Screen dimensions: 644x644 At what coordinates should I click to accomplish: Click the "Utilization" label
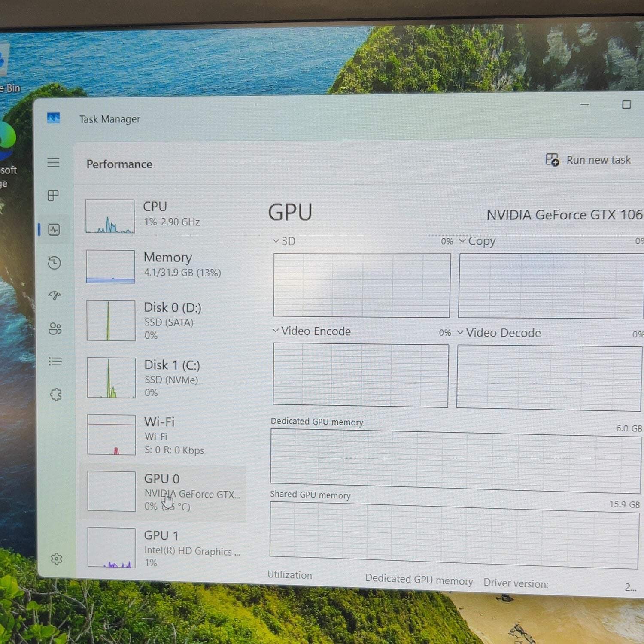coord(290,575)
